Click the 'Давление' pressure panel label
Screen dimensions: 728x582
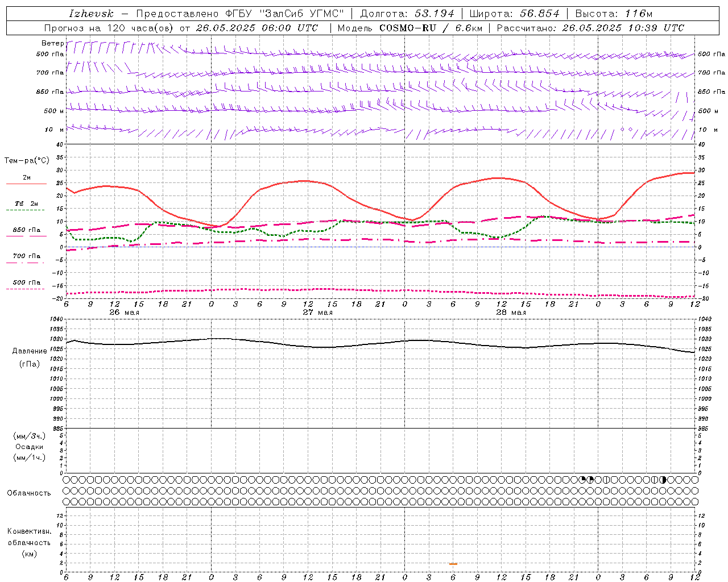point(30,351)
